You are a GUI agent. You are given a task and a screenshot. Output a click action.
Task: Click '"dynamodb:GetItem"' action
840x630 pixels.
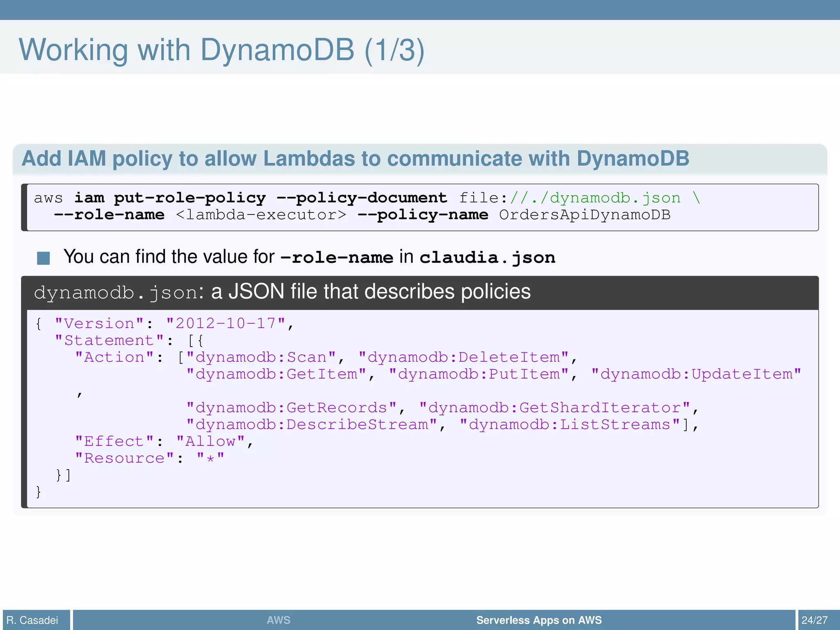tap(276, 374)
